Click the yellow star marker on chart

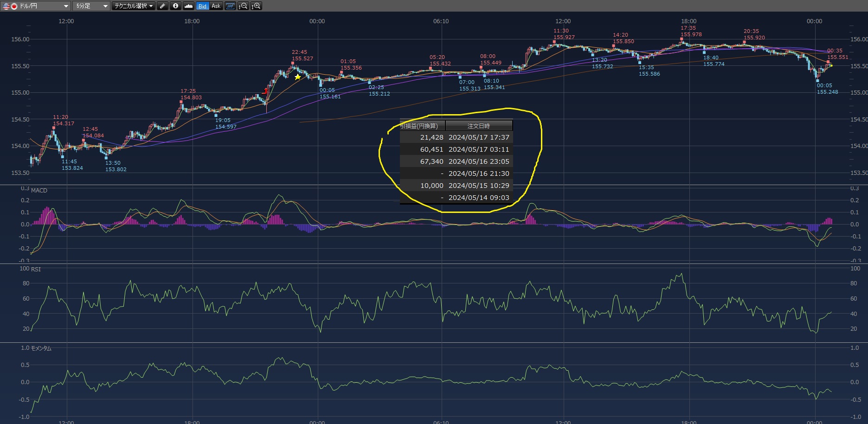298,77
